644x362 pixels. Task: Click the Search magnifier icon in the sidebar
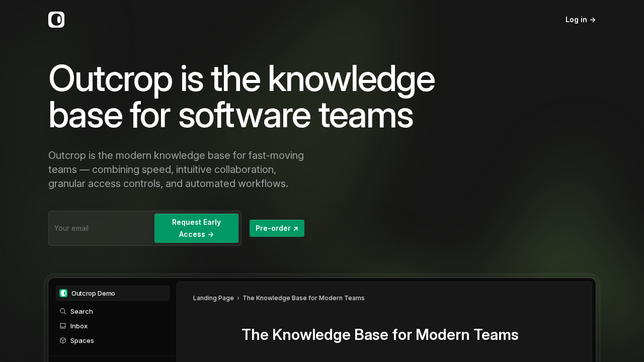[x=63, y=311]
